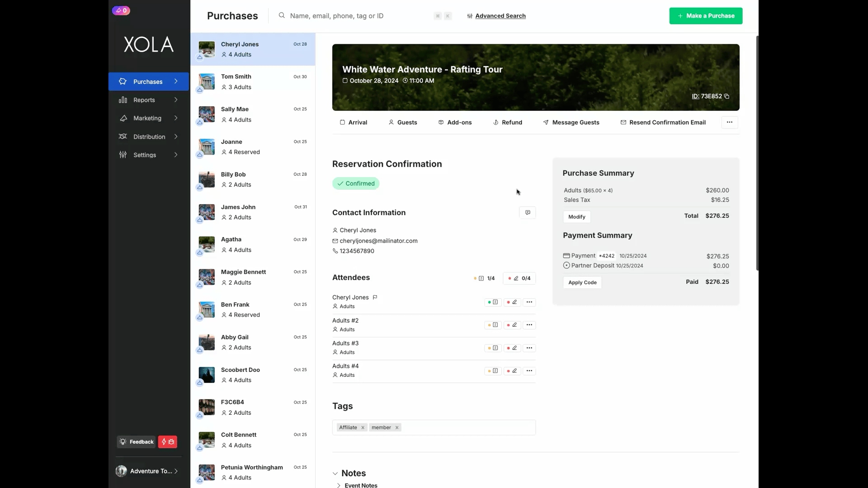Open the Adventure To... account menu

(147, 471)
